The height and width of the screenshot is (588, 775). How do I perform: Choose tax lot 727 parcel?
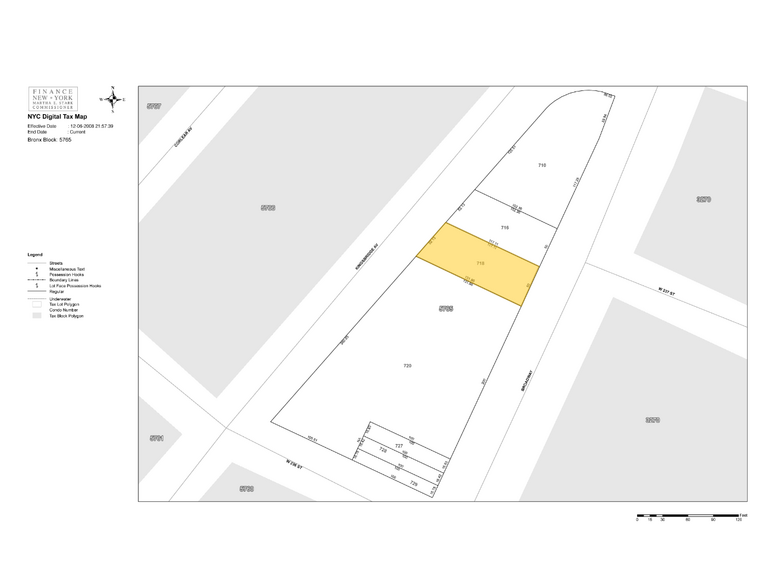[x=398, y=445]
